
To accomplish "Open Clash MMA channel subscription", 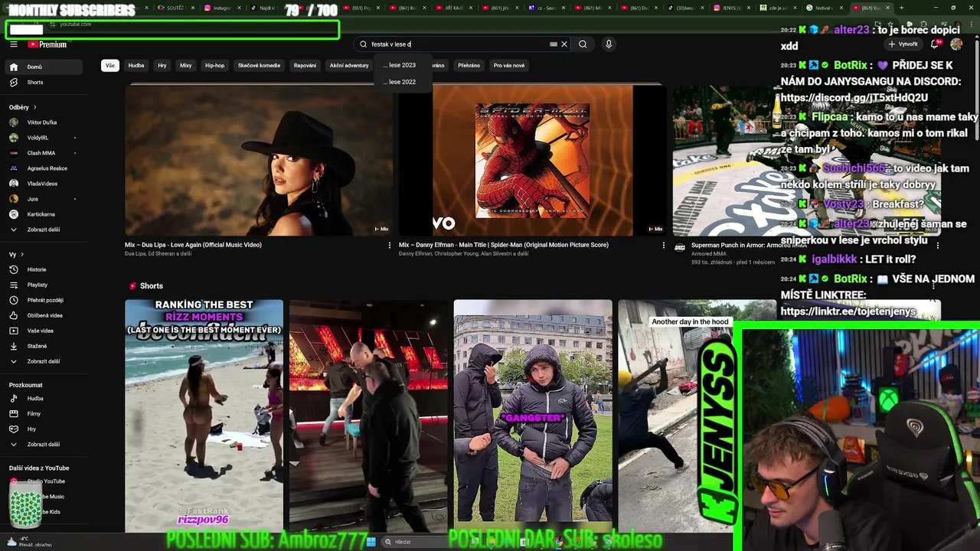I will pos(42,153).
